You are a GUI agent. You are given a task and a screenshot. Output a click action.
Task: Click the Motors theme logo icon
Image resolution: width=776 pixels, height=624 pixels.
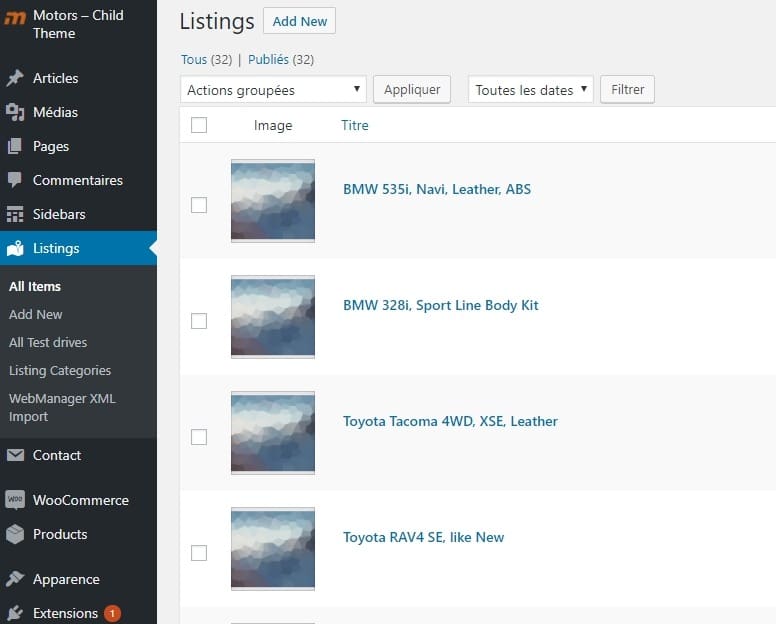[x=15, y=18]
